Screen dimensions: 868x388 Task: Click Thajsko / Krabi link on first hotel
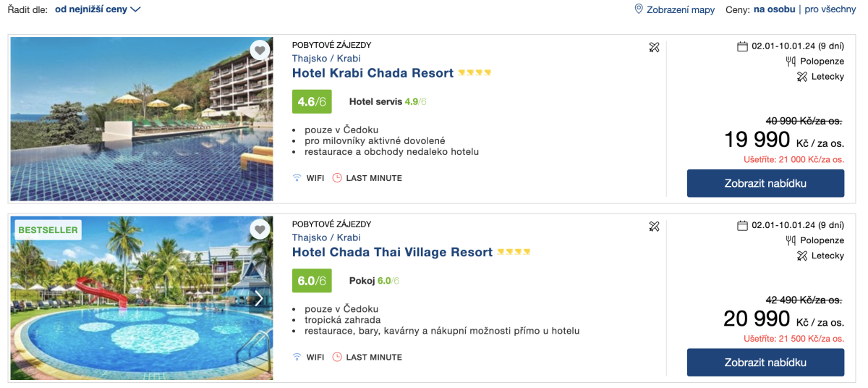[x=326, y=59]
